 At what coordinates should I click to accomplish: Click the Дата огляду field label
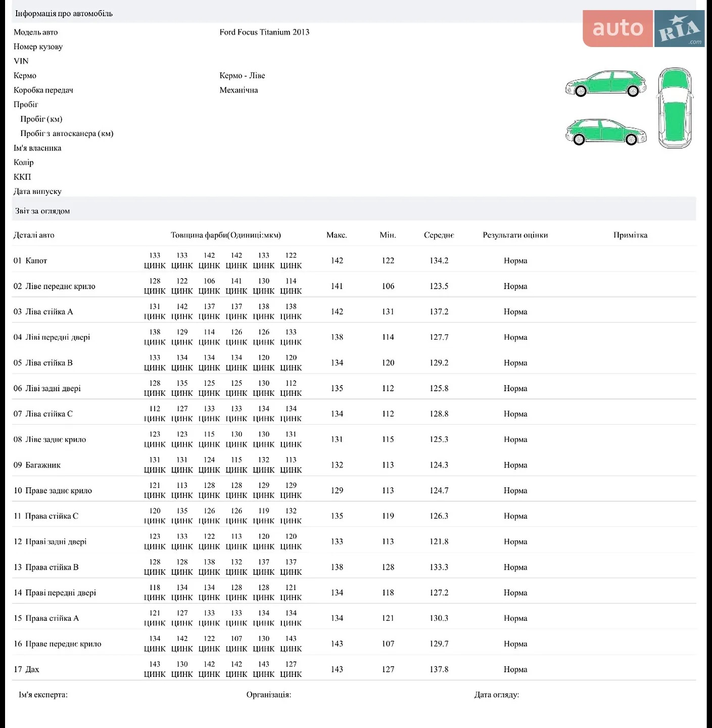tap(496, 695)
